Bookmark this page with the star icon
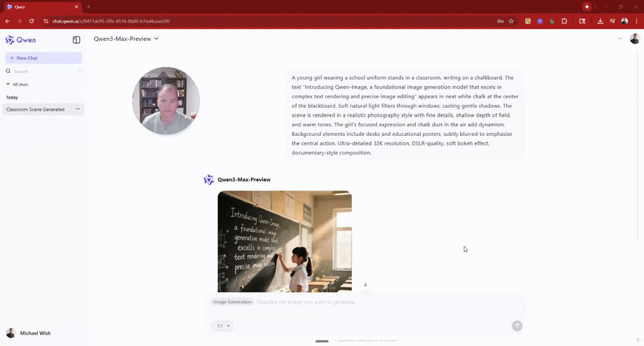 pyautogui.click(x=511, y=21)
